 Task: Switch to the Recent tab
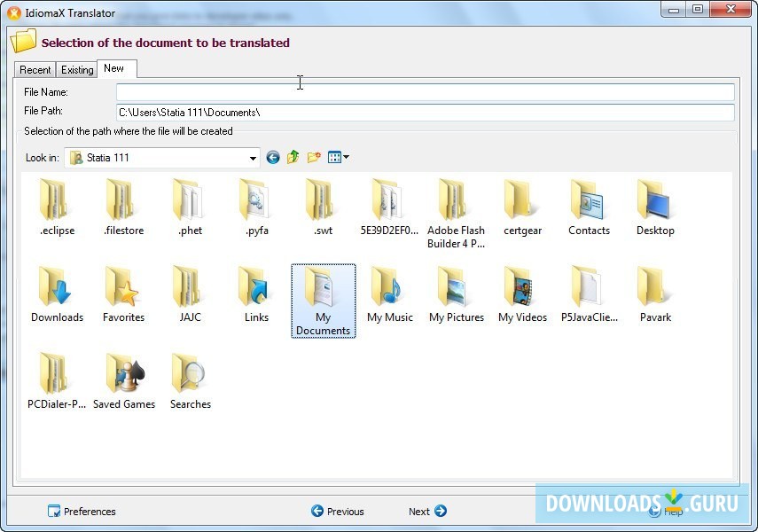coord(35,70)
